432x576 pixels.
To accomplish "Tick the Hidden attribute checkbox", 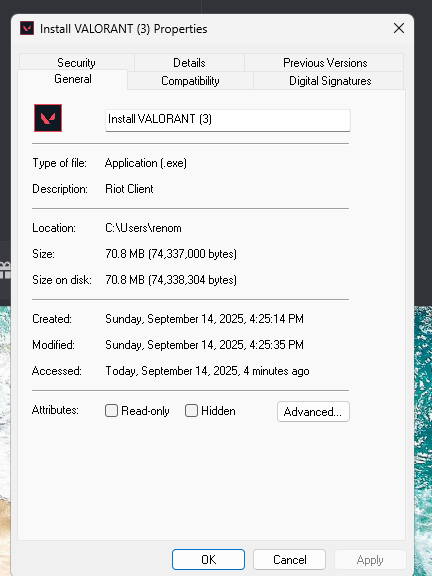I will pyautogui.click(x=191, y=410).
